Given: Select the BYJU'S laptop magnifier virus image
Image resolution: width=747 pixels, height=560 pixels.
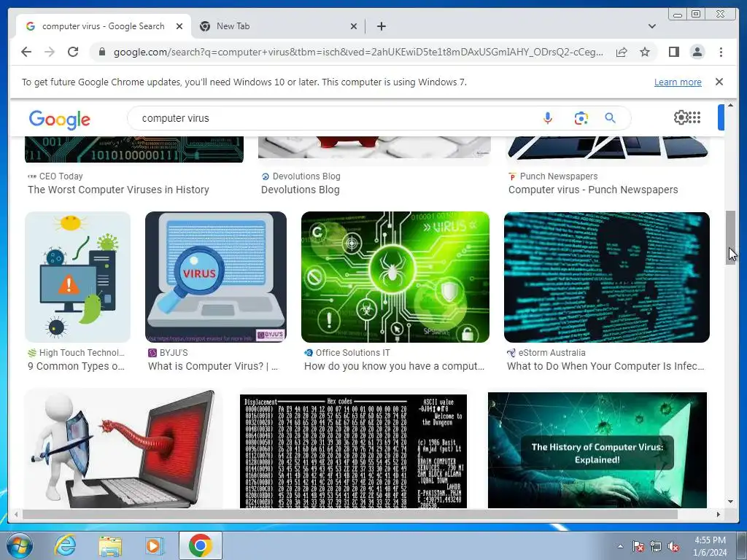Looking at the screenshot, I should coord(216,277).
